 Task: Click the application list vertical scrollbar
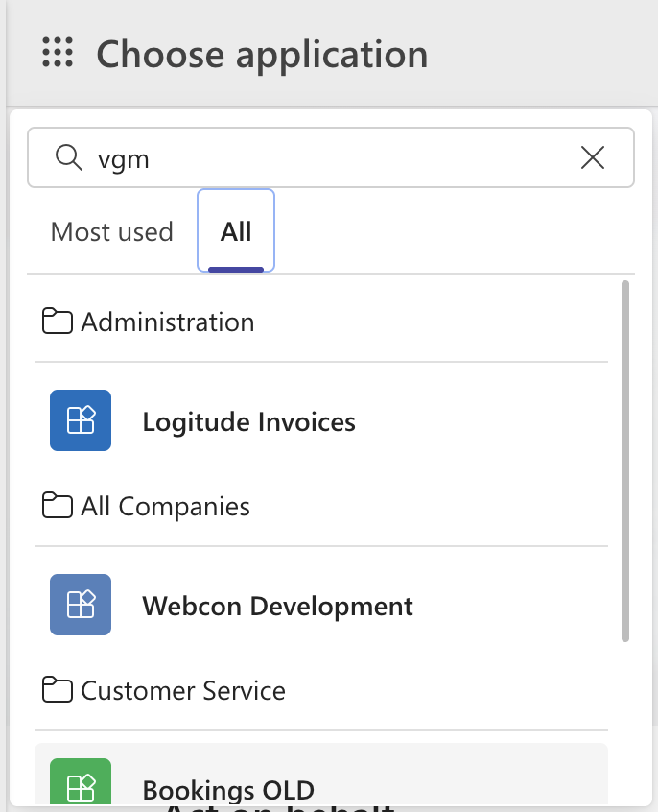pos(625,461)
